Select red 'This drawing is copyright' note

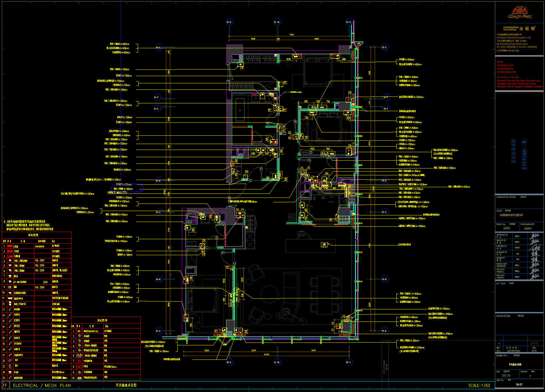508,77
